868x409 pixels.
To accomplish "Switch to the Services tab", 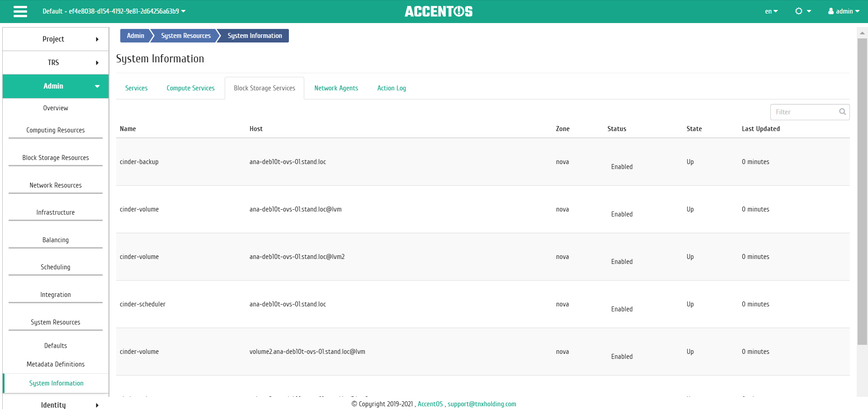I will (x=137, y=88).
